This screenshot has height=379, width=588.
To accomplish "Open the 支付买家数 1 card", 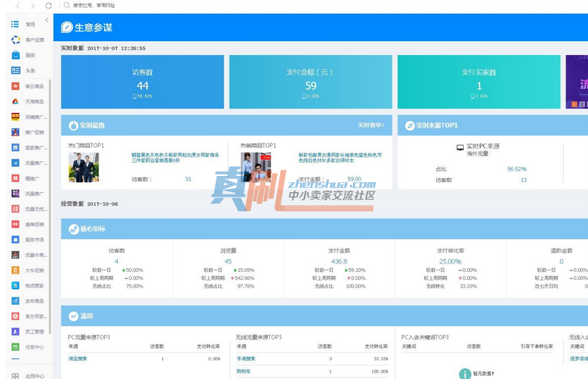I will pyautogui.click(x=479, y=82).
